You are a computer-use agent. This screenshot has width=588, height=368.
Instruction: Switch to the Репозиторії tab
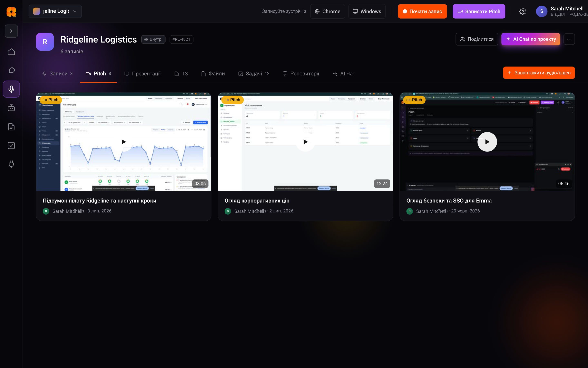[x=301, y=74]
